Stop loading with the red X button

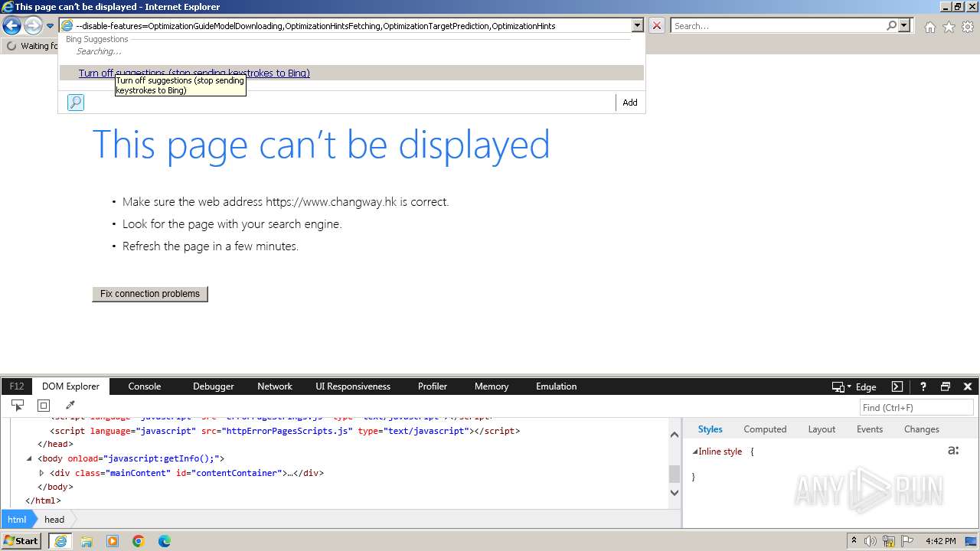[657, 25]
